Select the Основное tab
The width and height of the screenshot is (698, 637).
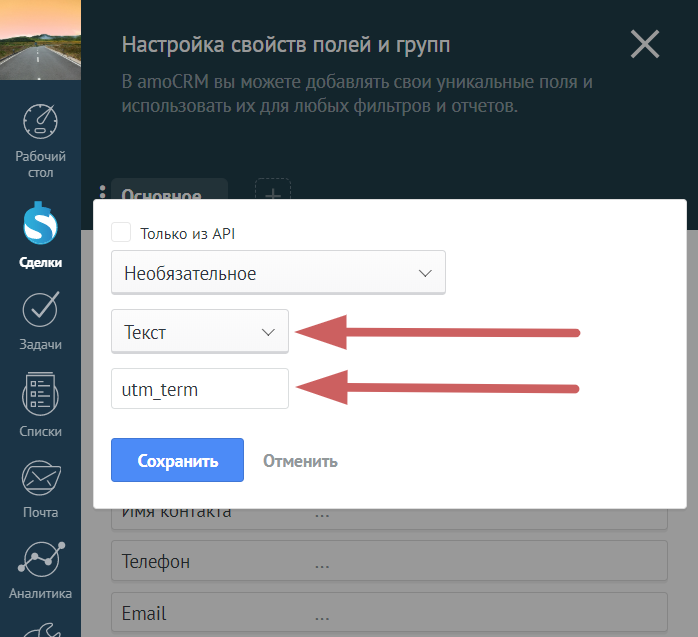pos(169,193)
